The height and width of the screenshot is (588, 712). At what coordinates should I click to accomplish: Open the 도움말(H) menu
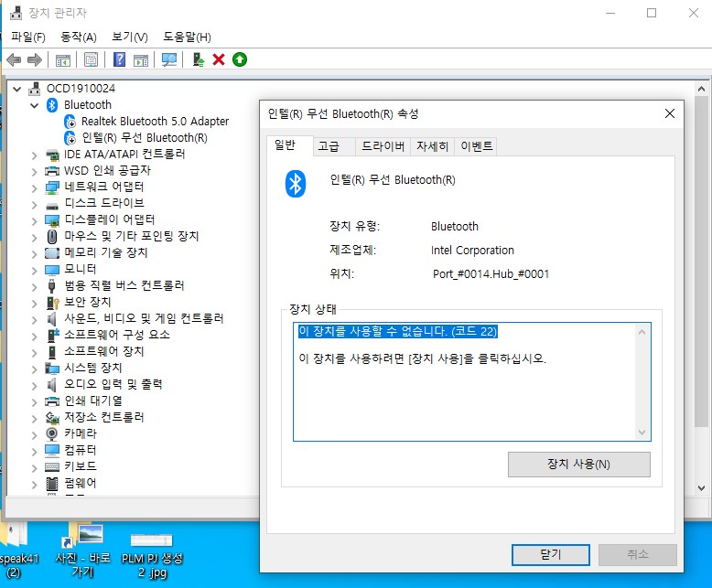point(187,37)
